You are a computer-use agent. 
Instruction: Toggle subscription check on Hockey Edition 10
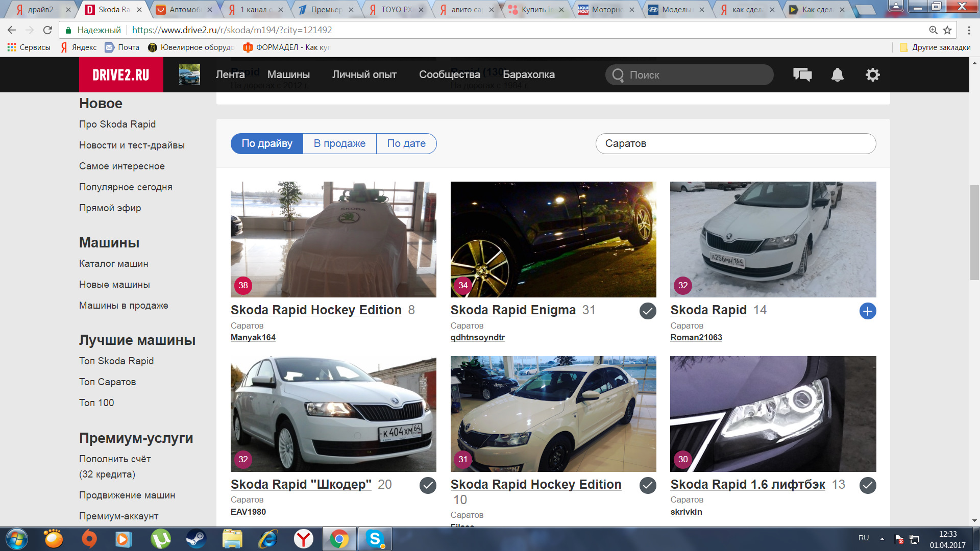point(648,485)
